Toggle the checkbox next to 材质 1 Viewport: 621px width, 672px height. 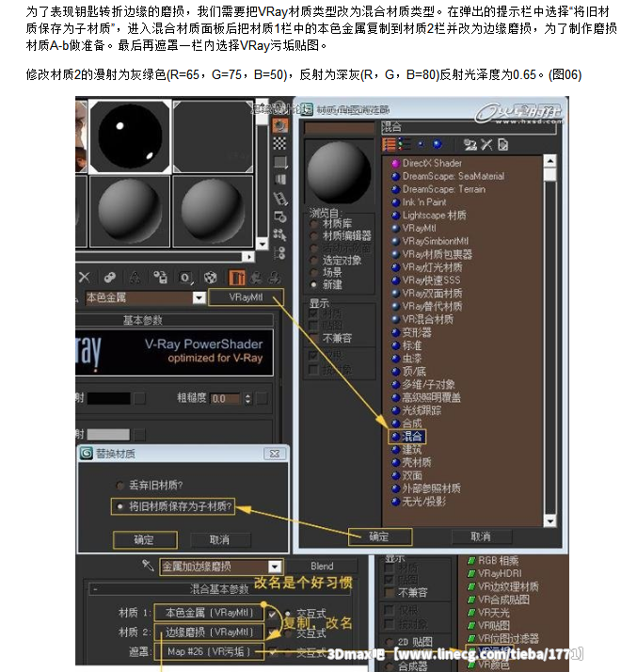(272, 614)
